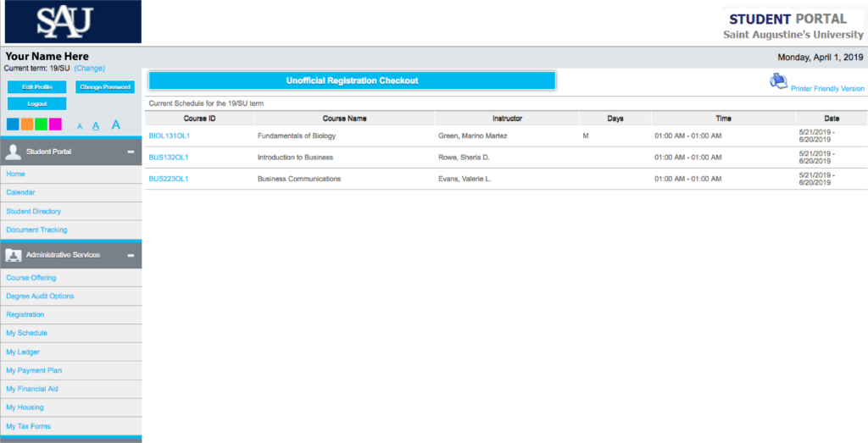Screen dimensions: 868x443
Task: Click instructor Rowe, Sheria D.
Action: [464, 157]
